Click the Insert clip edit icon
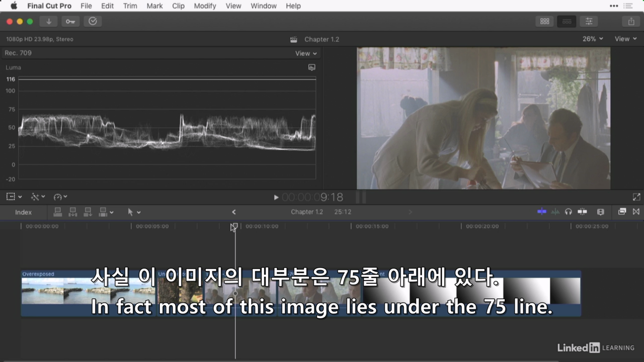The height and width of the screenshot is (362, 644). (x=72, y=212)
